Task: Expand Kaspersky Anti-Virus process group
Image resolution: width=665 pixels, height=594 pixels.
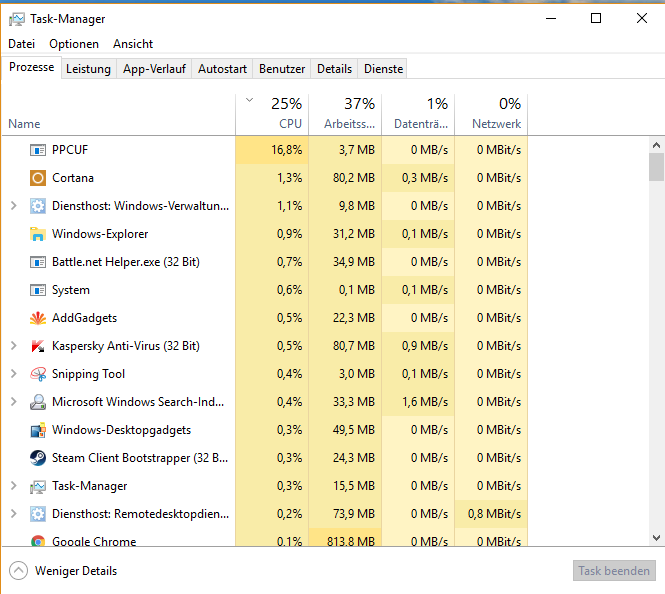Action: point(14,346)
